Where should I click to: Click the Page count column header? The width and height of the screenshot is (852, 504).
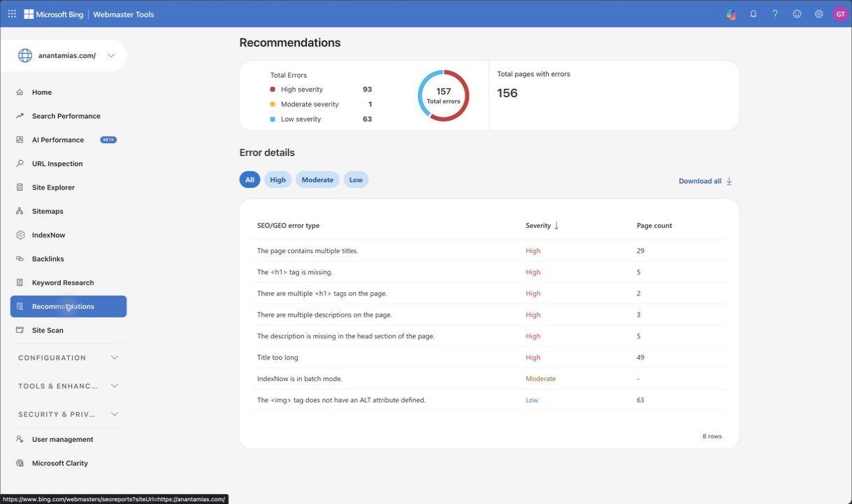[654, 226]
